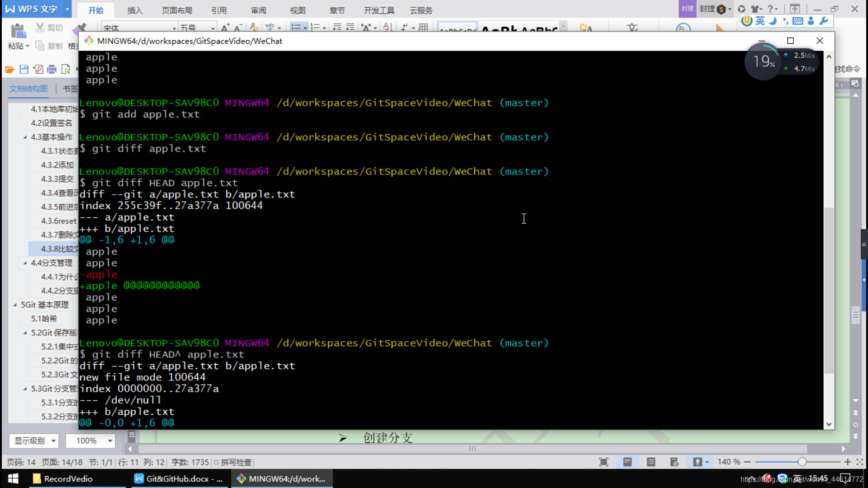This screenshot has width=868, height=488.
Task: Open the 开发工具 ribbon tab
Action: pyautogui.click(x=379, y=10)
